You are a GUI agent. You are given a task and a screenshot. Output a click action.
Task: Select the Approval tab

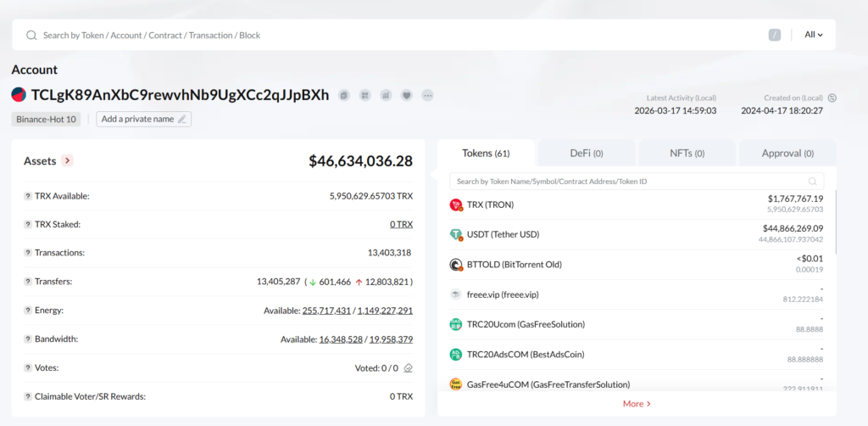click(x=787, y=154)
